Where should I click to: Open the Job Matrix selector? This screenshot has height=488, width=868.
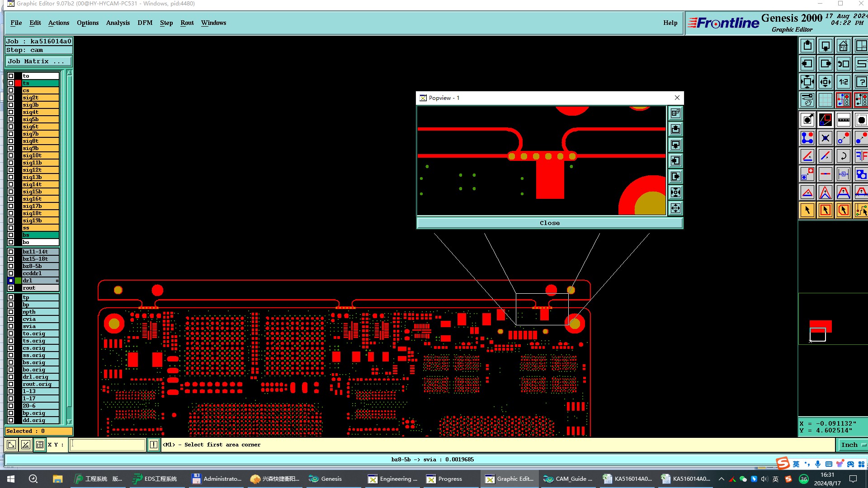tap(38, 61)
